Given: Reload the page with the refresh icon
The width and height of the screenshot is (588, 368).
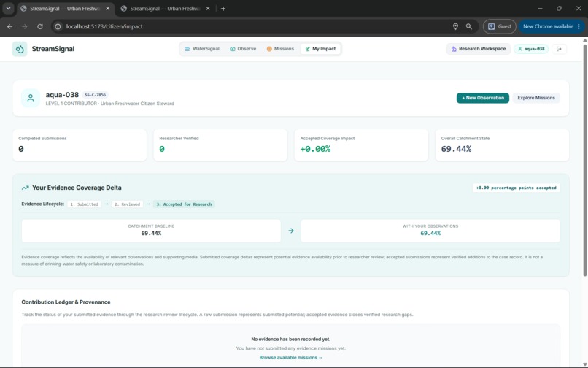Looking at the screenshot, I should pos(39,27).
